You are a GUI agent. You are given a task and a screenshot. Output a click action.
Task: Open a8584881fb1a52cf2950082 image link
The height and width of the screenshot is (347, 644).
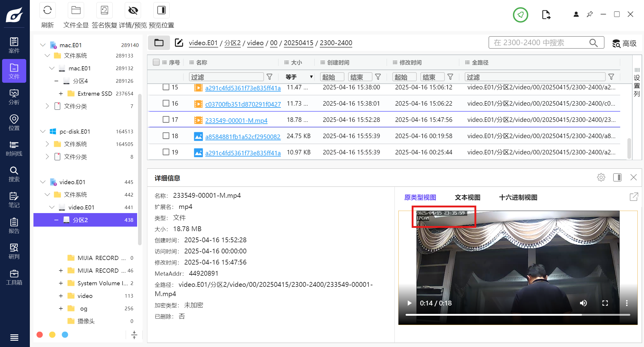tap(243, 137)
